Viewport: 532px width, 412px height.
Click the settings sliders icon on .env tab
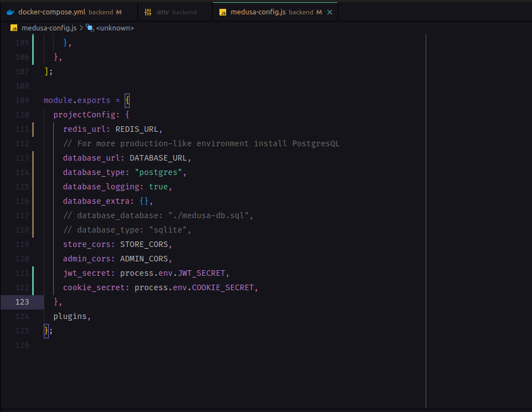(148, 12)
